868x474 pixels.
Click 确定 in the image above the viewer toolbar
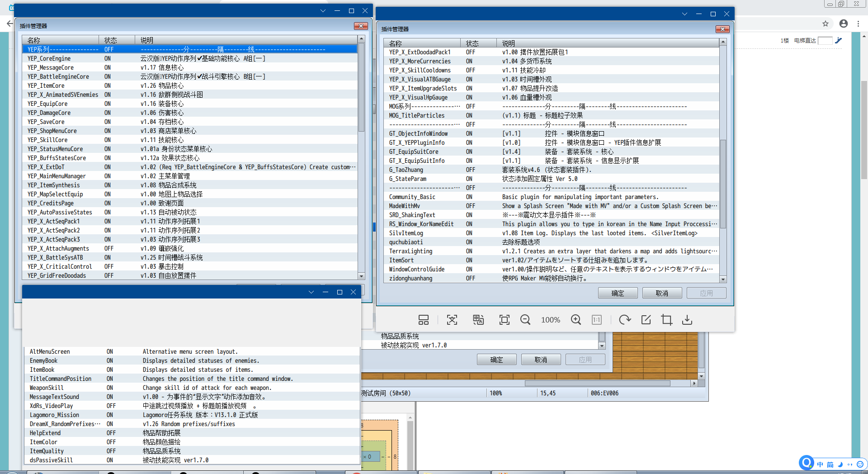pos(618,293)
